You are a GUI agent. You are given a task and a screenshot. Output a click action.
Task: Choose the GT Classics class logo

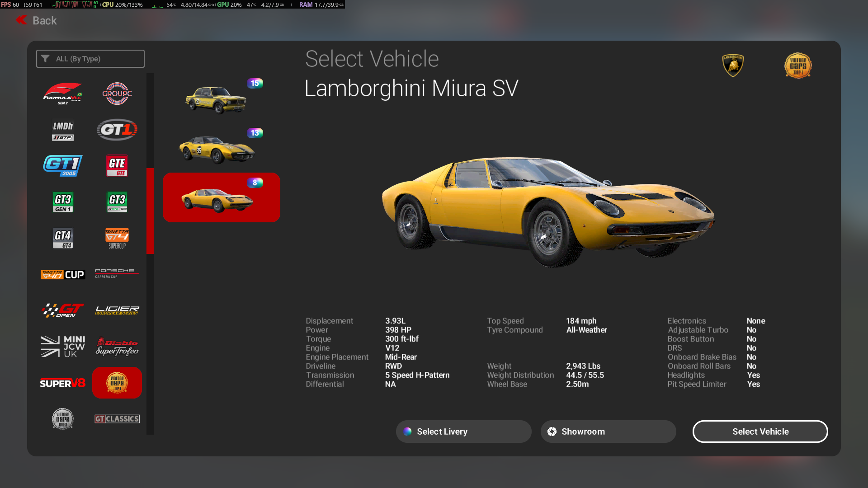(x=117, y=419)
